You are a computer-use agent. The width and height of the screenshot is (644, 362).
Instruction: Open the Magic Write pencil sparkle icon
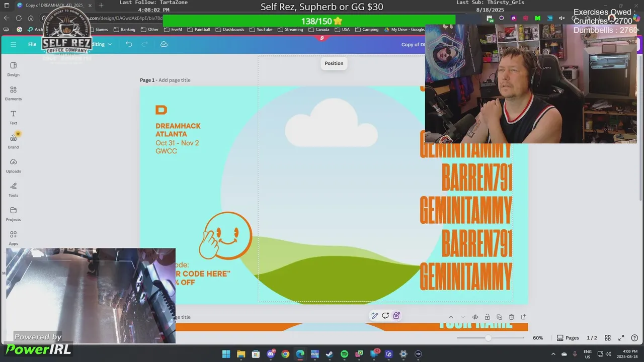(x=374, y=316)
